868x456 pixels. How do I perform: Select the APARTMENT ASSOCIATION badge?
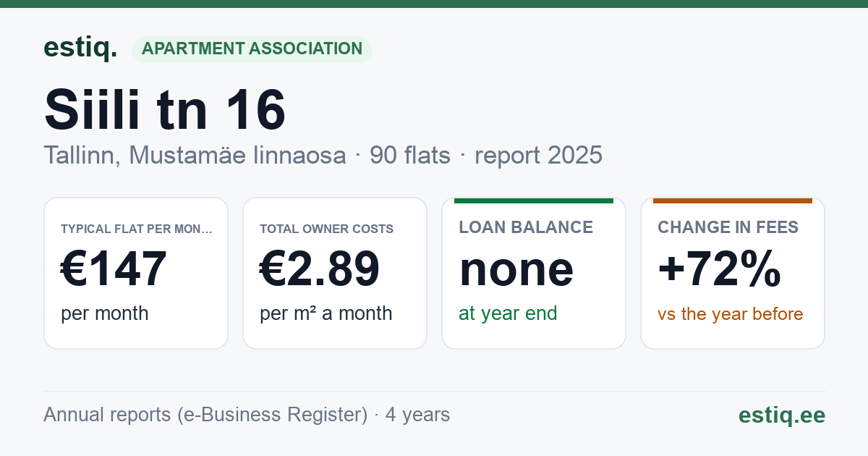click(252, 49)
